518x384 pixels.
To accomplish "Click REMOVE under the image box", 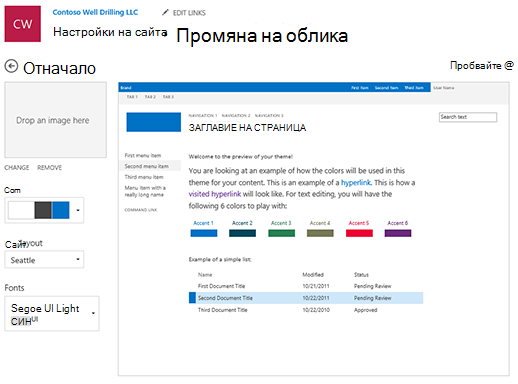I will click(49, 167).
